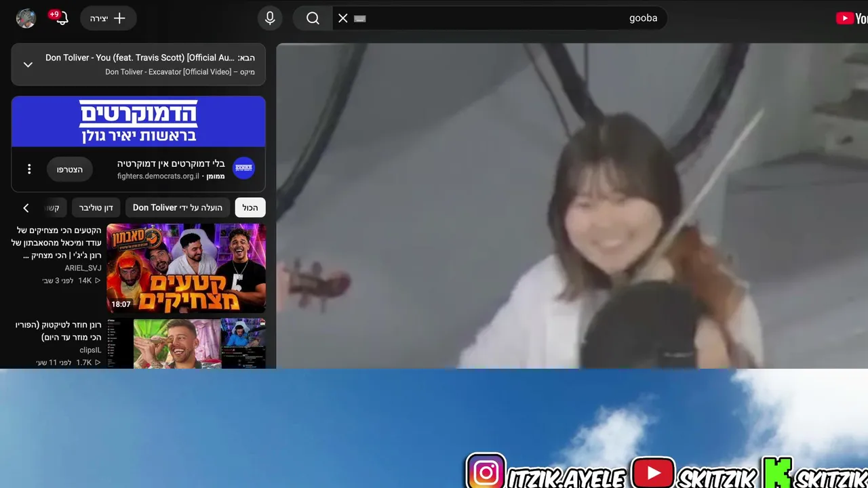Click the הדמוקרטים ad banner image
Screen dimensions: 868x488
tap(138, 121)
